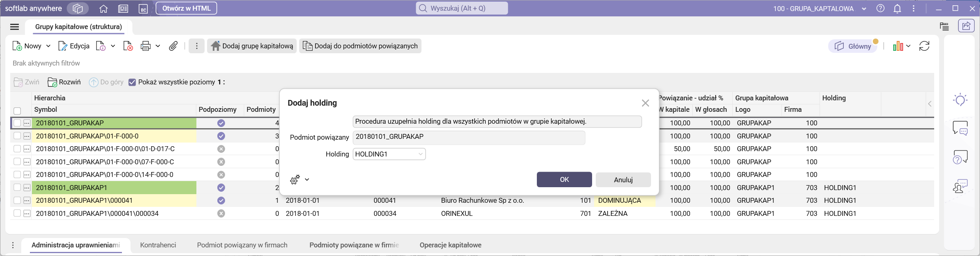Viewport: 980px width, 256px height.
Task: Open Podmioty powiązane w firmie tab
Action: tap(354, 245)
